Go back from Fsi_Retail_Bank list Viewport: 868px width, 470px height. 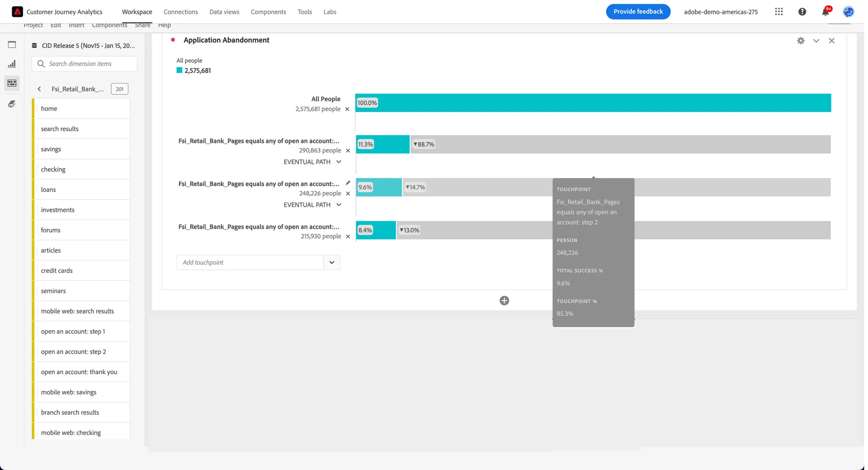(39, 89)
